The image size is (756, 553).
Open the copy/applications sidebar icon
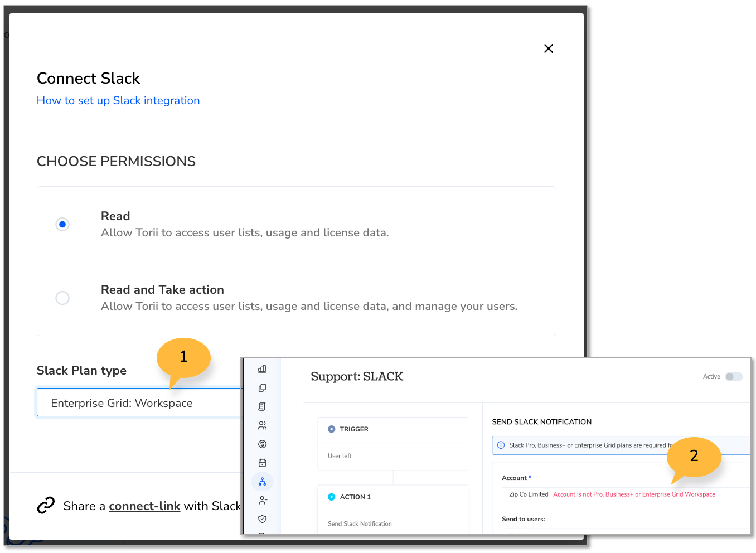point(262,388)
